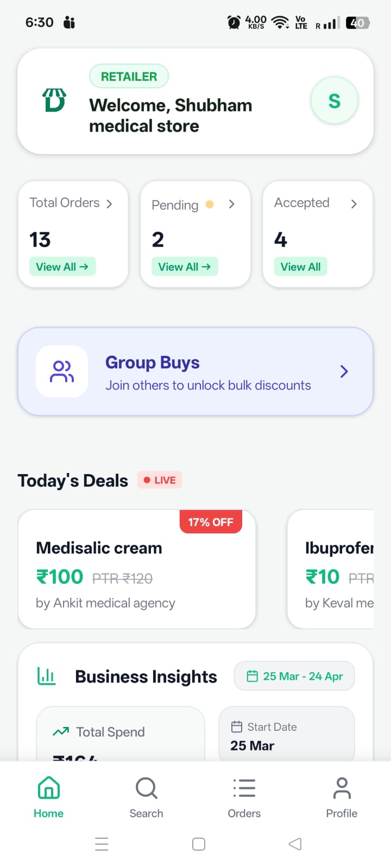The image size is (391, 868).
Task: Tap the pending status indicator dot
Action: pos(210,205)
